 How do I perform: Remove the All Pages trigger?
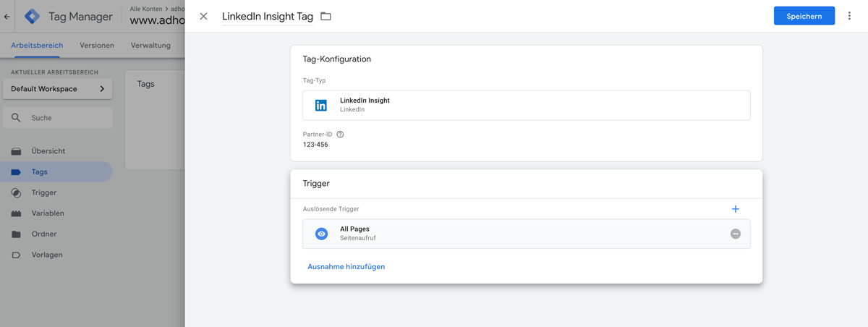[x=736, y=234]
